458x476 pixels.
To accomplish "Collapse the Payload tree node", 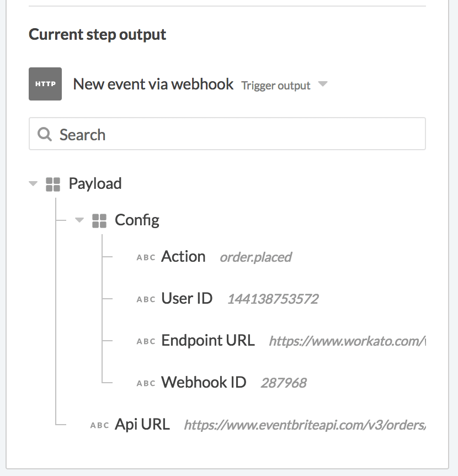I will [x=33, y=183].
